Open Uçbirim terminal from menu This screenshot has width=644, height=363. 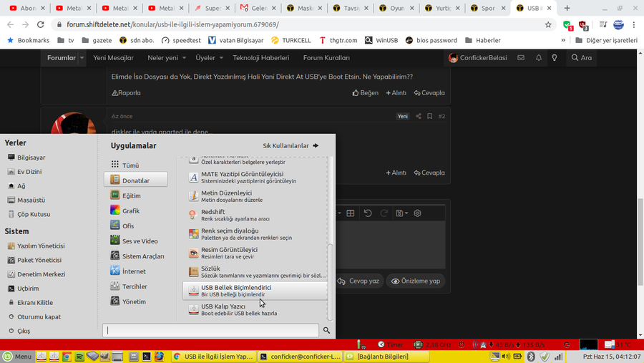coord(24,289)
